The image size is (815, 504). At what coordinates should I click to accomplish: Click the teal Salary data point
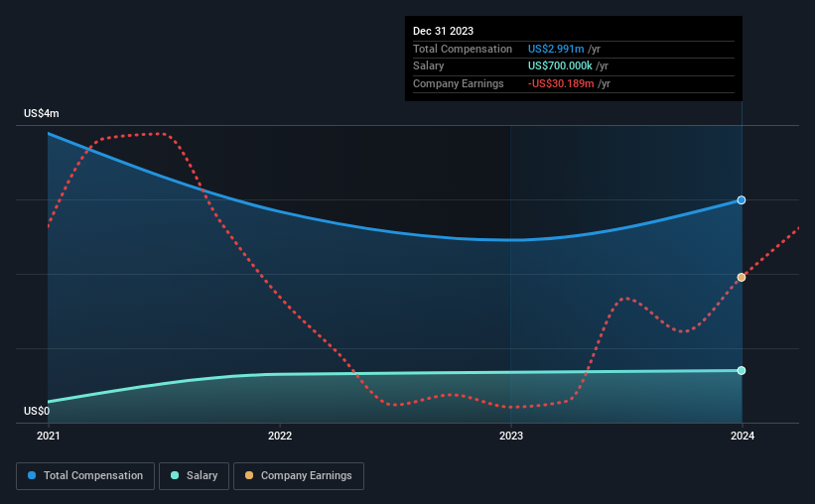pyautogui.click(x=742, y=370)
